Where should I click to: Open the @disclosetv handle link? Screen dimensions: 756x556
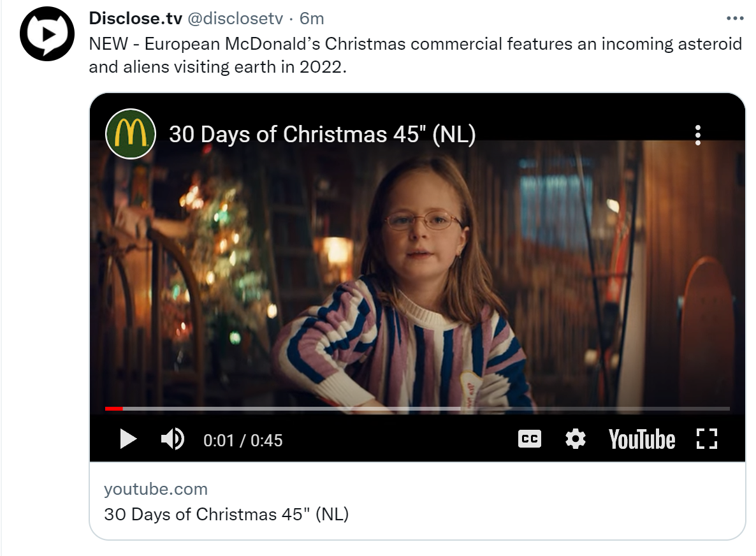coord(234,18)
